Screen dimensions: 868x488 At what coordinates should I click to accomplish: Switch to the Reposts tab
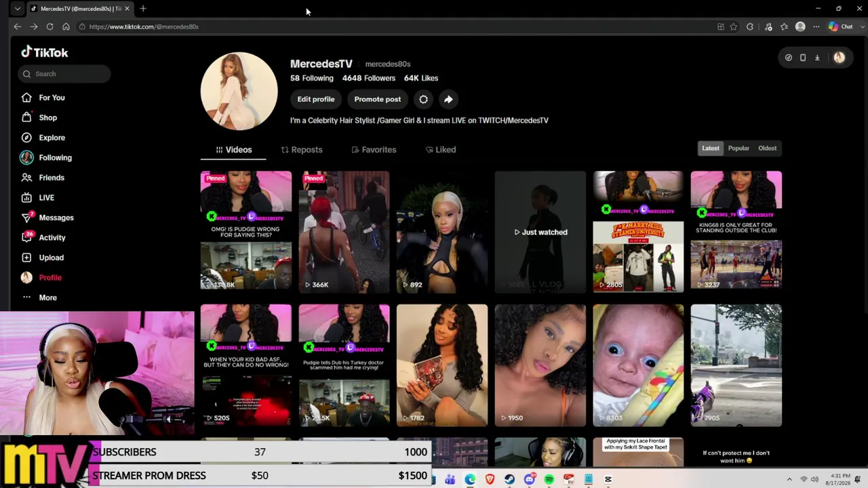tap(302, 150)
